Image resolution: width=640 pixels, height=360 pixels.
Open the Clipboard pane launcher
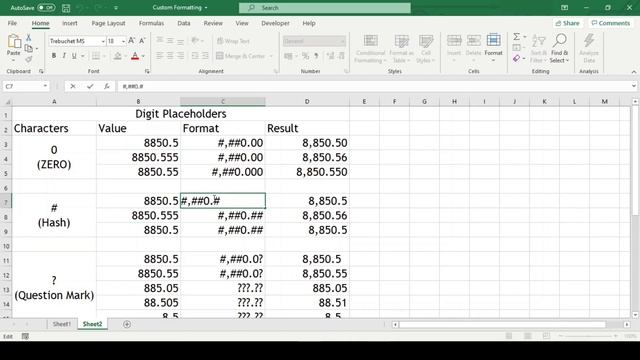click(41, 71)
